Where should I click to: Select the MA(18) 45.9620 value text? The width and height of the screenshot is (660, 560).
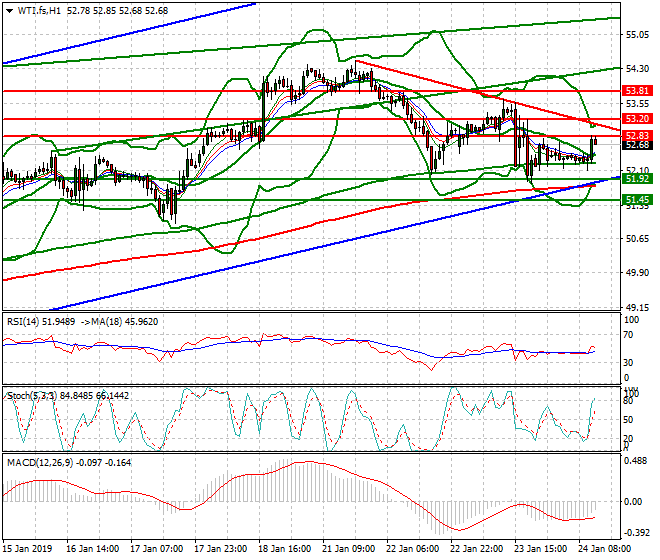119,322
